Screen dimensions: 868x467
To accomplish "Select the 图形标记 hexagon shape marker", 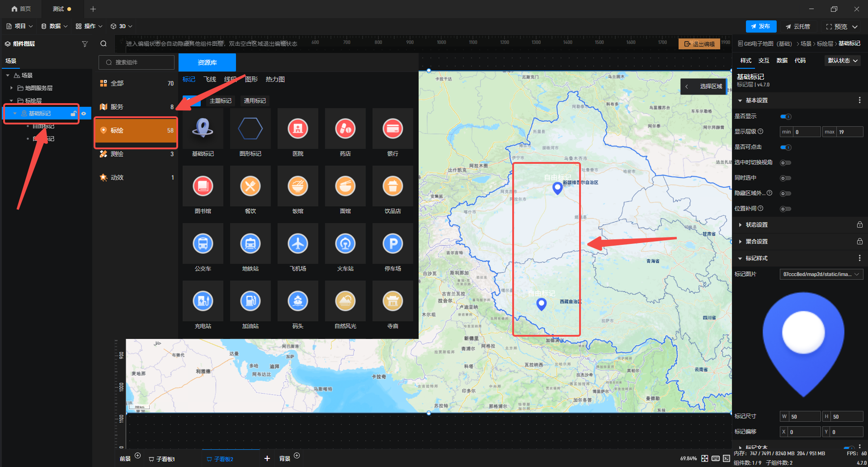I will [x=250, y=129].
